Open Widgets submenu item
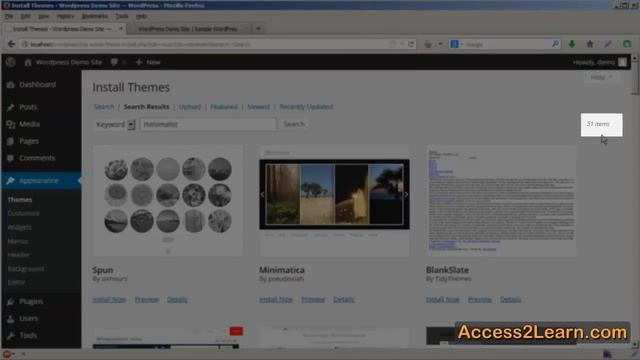This screenshot has width=640, height=360. [20, 227]
